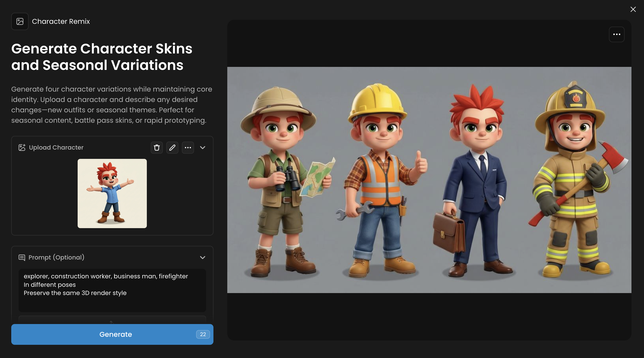
Task: Delete the uploaded character with trash icon
Action: [157, 148]
